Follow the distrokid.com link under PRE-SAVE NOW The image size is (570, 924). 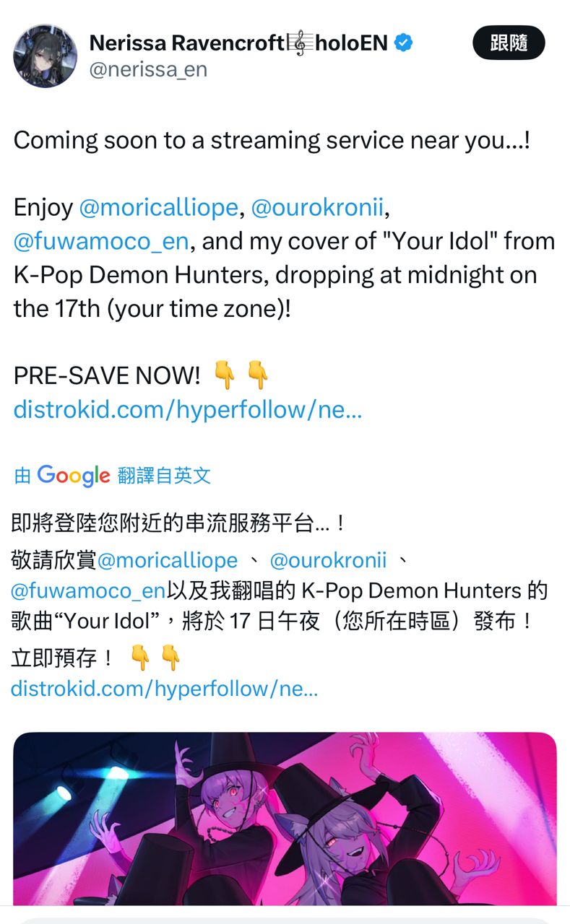click(x=188, y=410)
